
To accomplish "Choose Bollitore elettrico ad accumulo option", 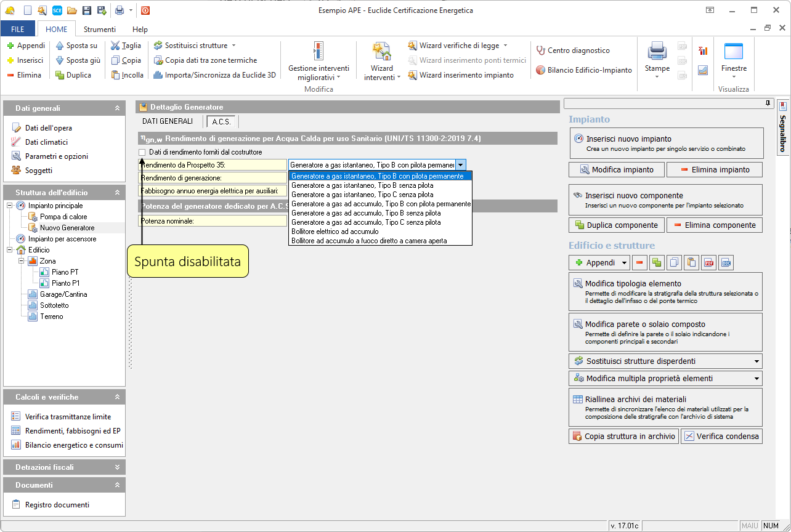I will pyautogui.click(x=335, y=232).
